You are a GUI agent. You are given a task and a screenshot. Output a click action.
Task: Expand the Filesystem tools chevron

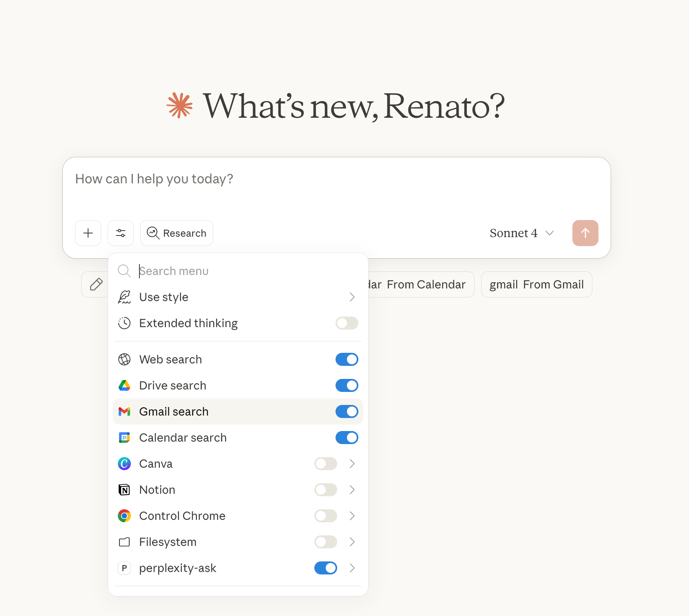point(352,542)
